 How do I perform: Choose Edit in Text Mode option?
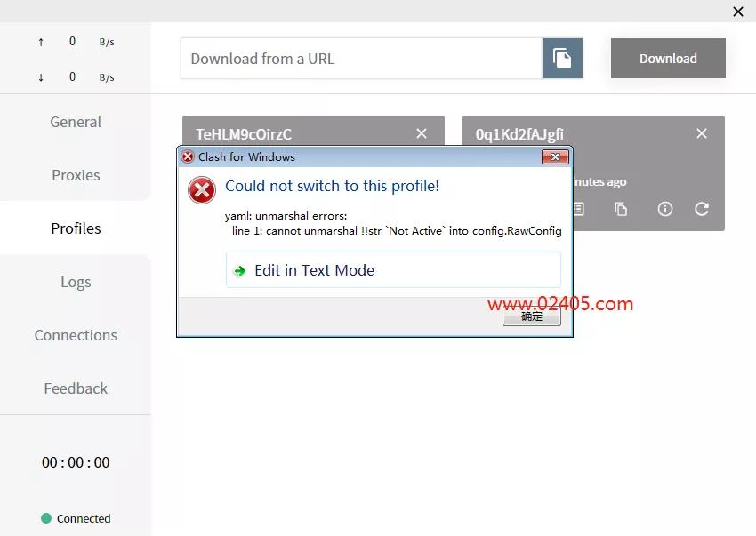393,270
